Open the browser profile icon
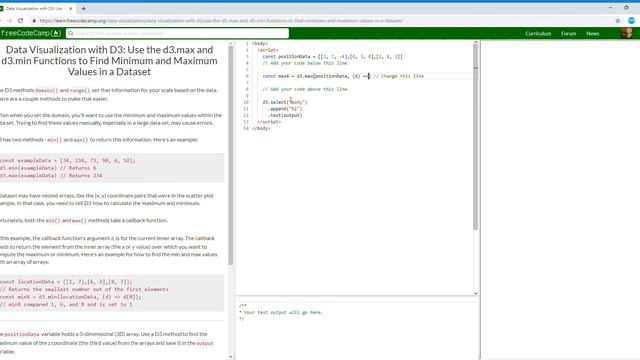Image resolution: width=640 pixels, height=360 pixels. click(x=631, y=20)
